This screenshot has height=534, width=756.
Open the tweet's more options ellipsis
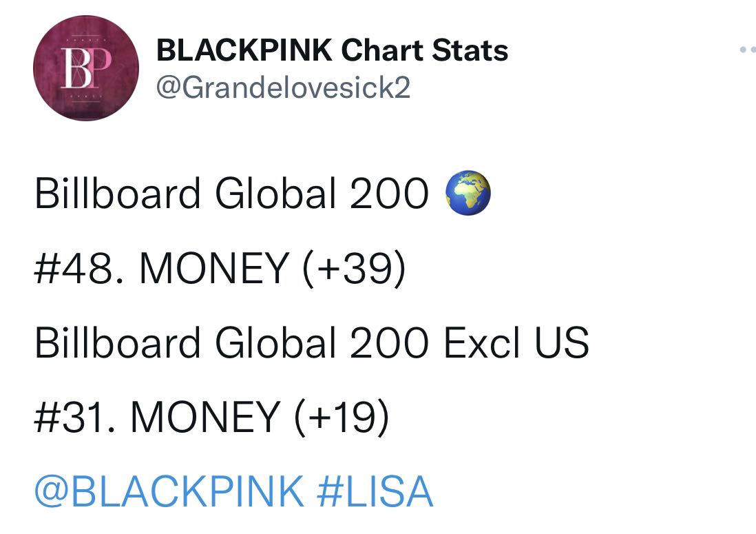[748, 49]
